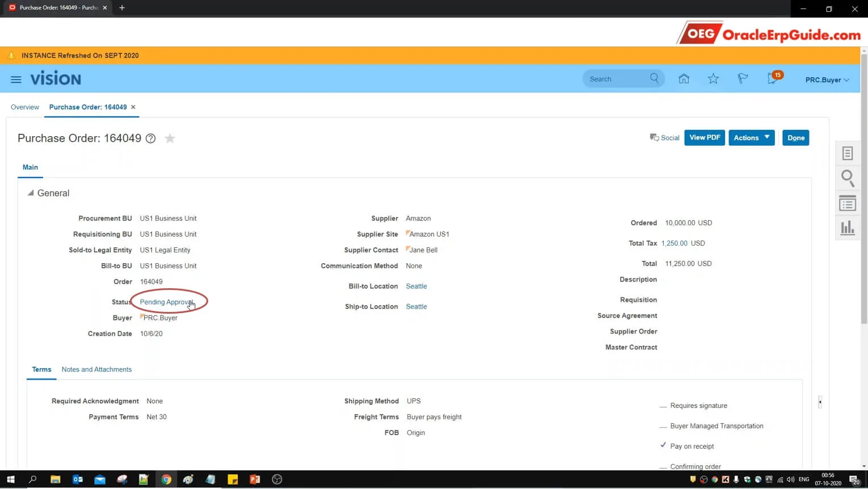
Task: Select the Purchase Order: 164049 tab
Action: click(88, 107)
